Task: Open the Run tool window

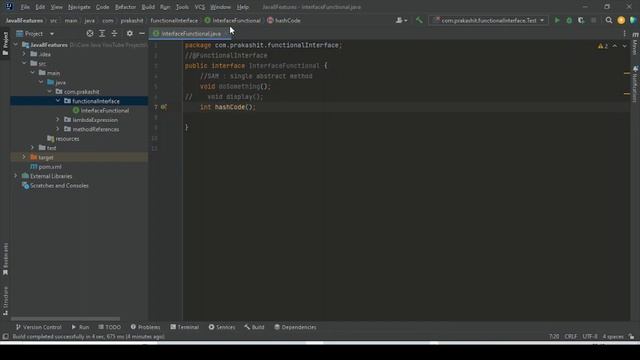Action: [80, 327]
